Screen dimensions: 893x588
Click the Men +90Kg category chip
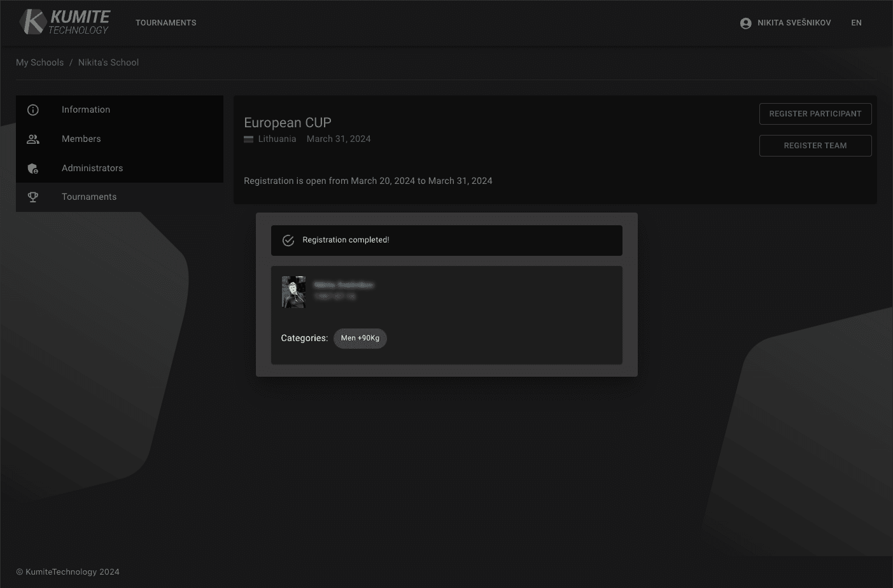360,338
